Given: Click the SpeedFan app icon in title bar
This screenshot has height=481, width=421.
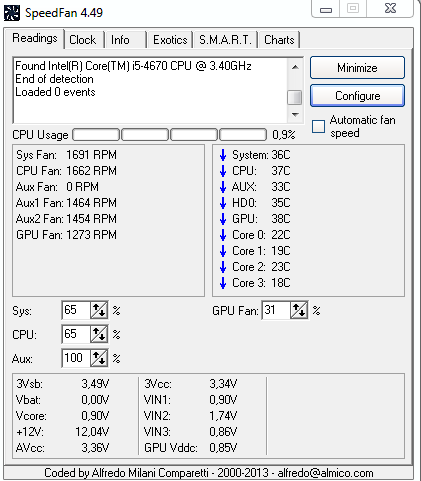Looking at the screenshot, I should point(12,13).
